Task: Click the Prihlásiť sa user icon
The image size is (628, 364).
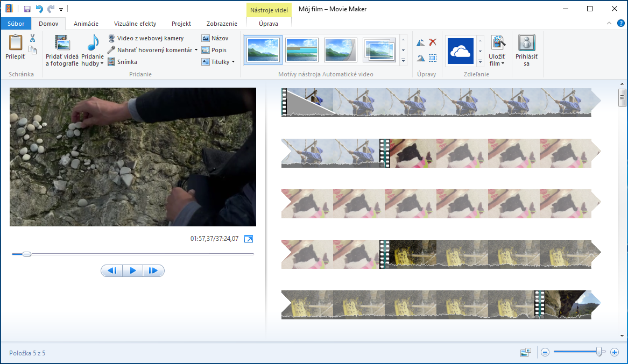Action: pyautogui.click(x=526, y=43)
